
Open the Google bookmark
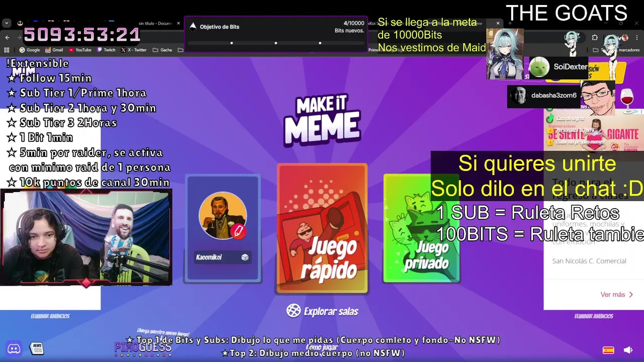30,50
